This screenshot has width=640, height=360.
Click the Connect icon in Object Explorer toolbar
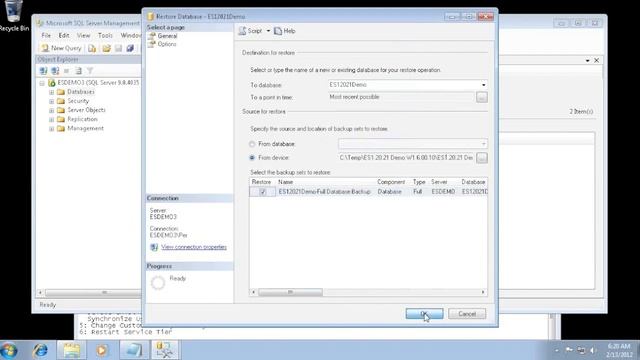coord(43,71)
